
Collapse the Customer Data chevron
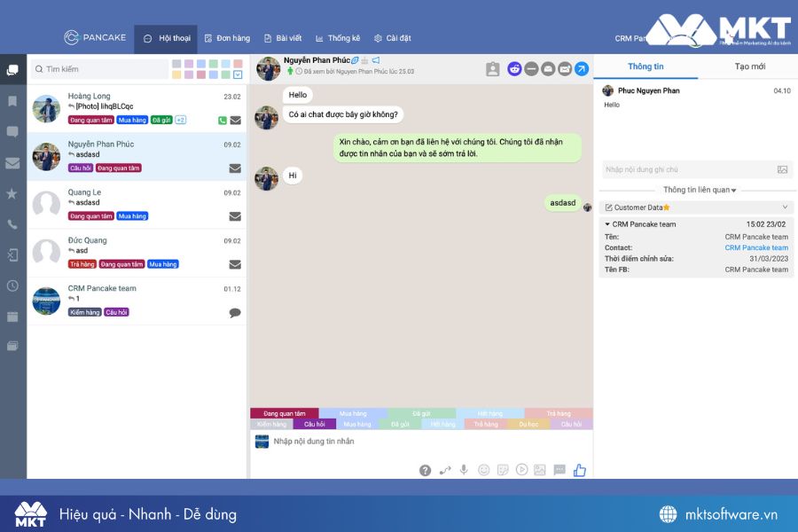click(x=785, y=207)
